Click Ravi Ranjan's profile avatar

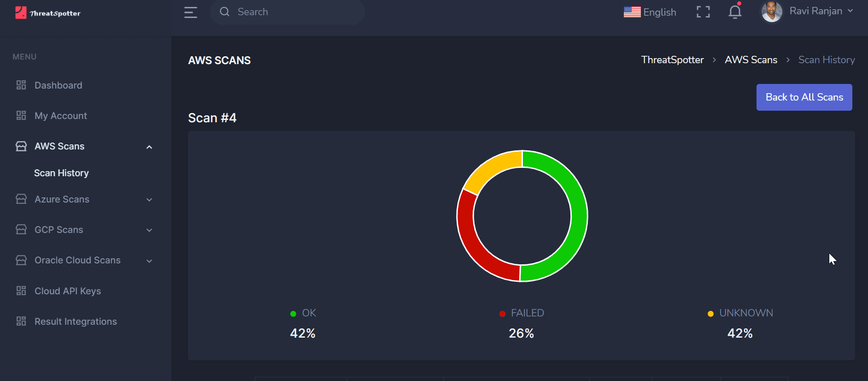(x=772, y=12)
